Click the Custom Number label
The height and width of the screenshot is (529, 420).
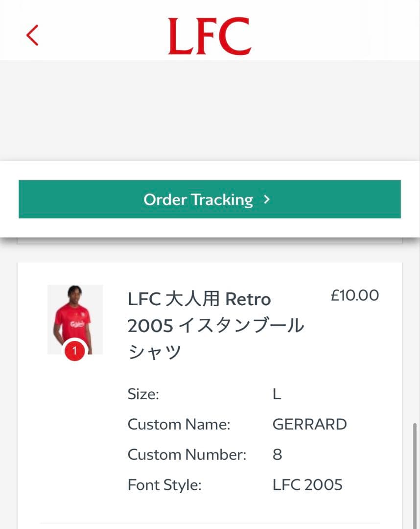(185, 455)
